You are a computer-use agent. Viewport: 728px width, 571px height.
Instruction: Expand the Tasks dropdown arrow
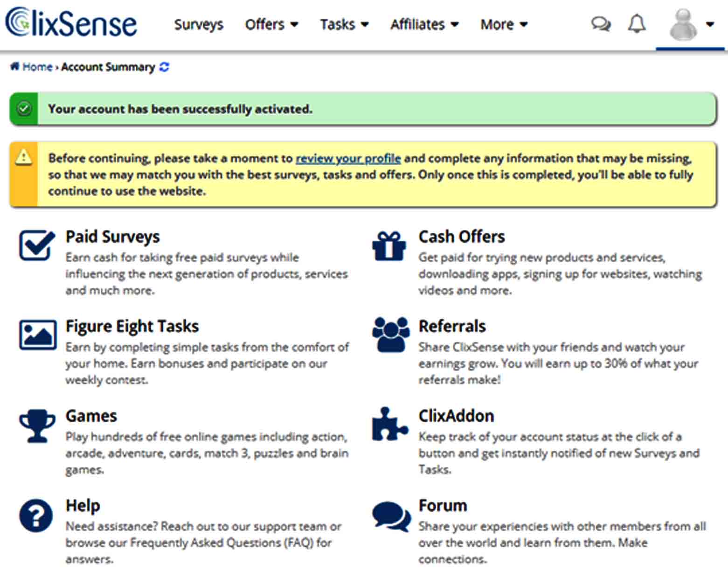tap(365, 25)
